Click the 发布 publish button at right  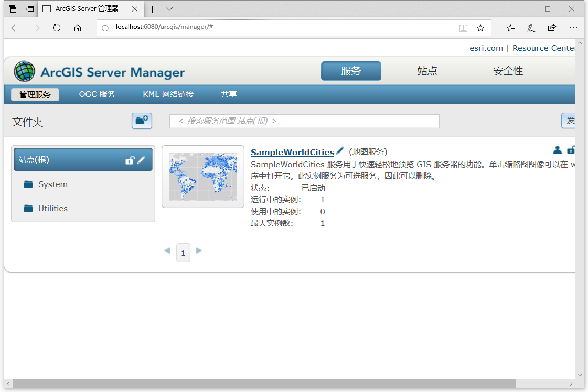569,121
